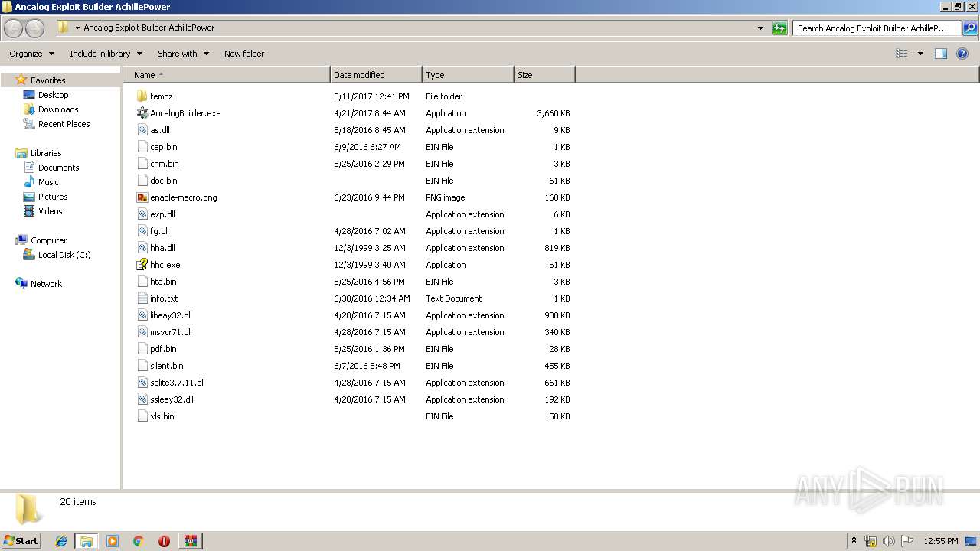The height and width of the screenshot is (551, 980).
Task: Open the Start menu
Action: 21,541
